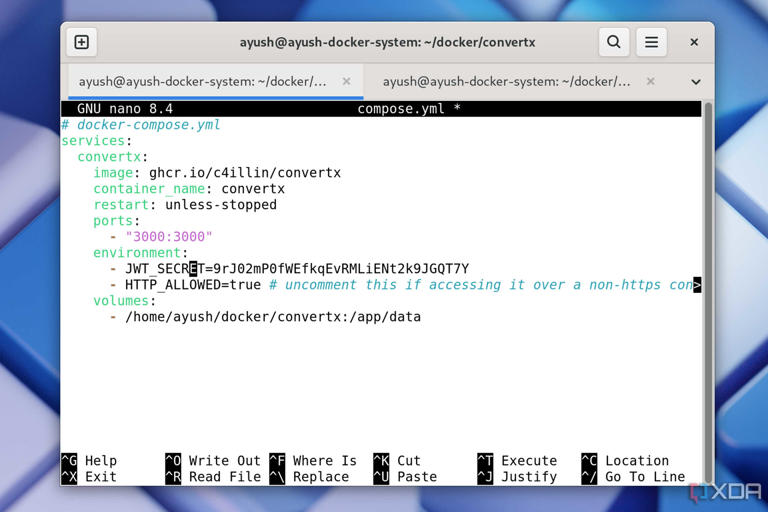Screen dimensions: 768x512
Task: Click the HTTP_ALLOWED=true entry
Action: pyautogui.click(x=193, y=285)
